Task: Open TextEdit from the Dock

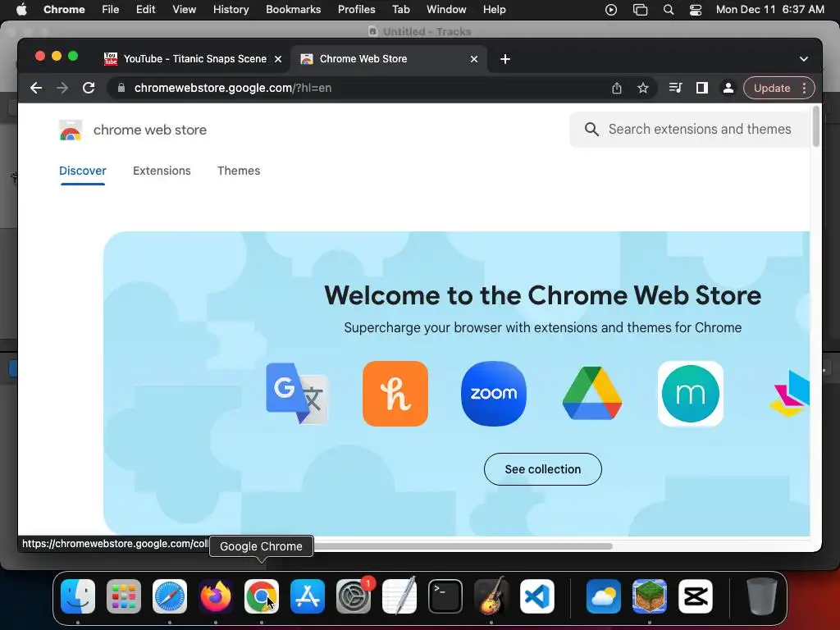Action: click(399, 596)
